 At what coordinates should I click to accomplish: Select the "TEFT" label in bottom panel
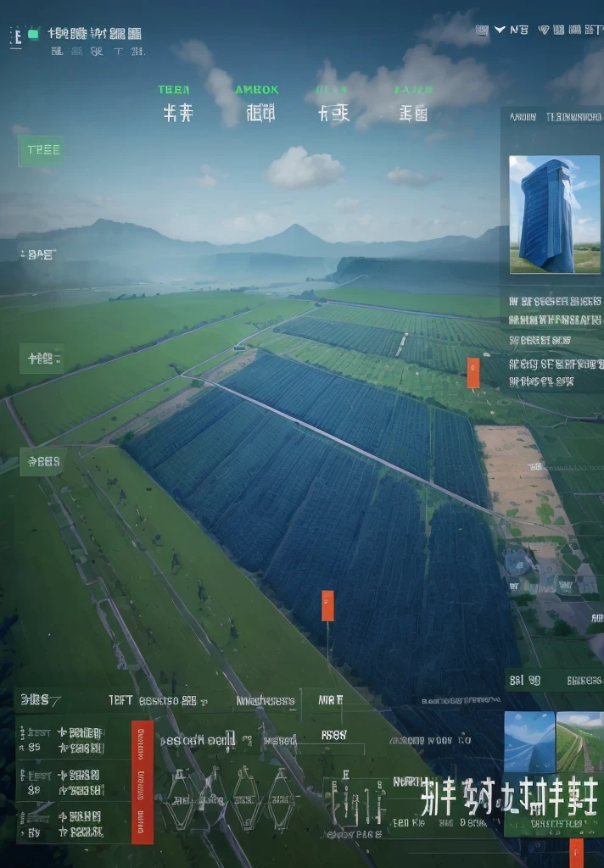(120, 701)
